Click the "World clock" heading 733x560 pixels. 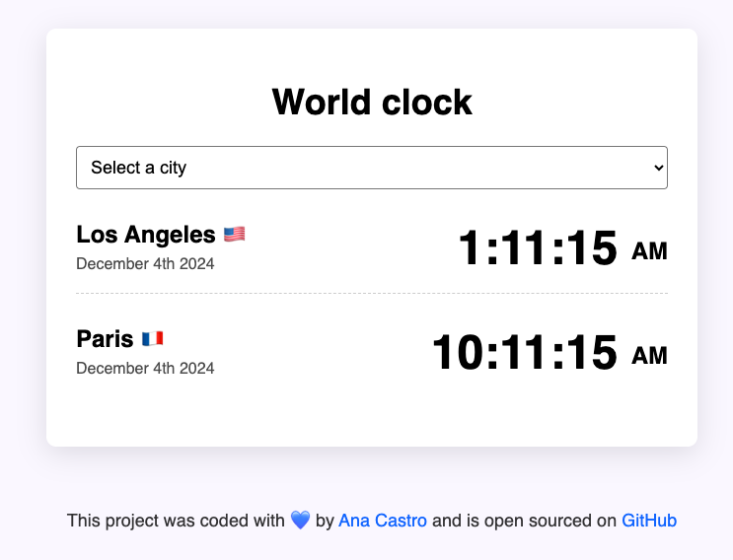click(372, 102)
